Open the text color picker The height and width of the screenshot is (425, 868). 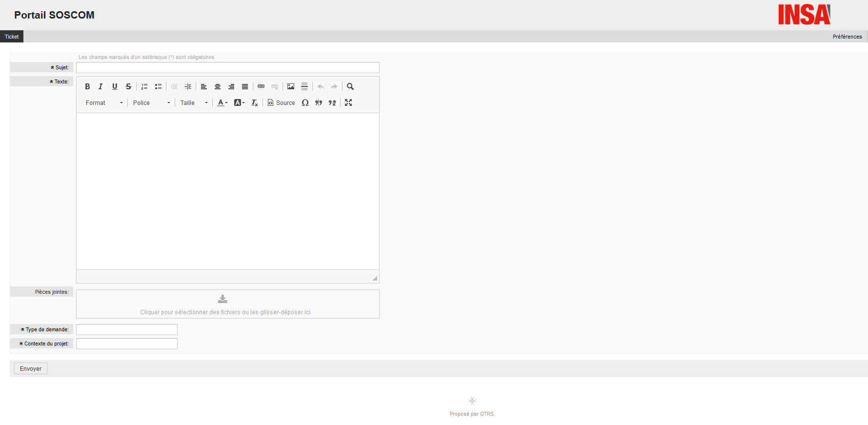point(222,102)
